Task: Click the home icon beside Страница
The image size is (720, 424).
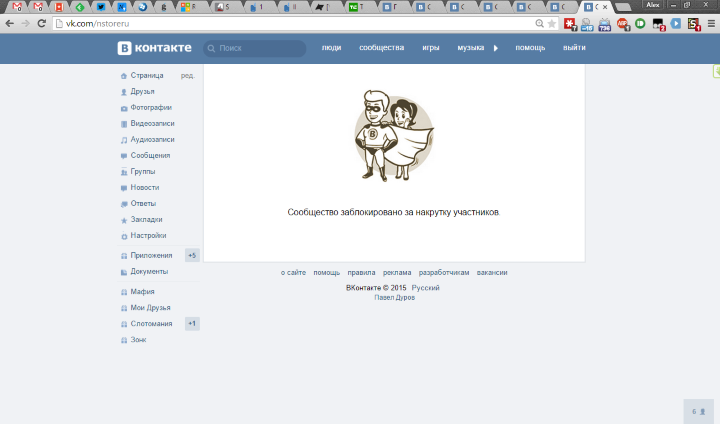Action: pyautogui.click(x=124, y=76)
